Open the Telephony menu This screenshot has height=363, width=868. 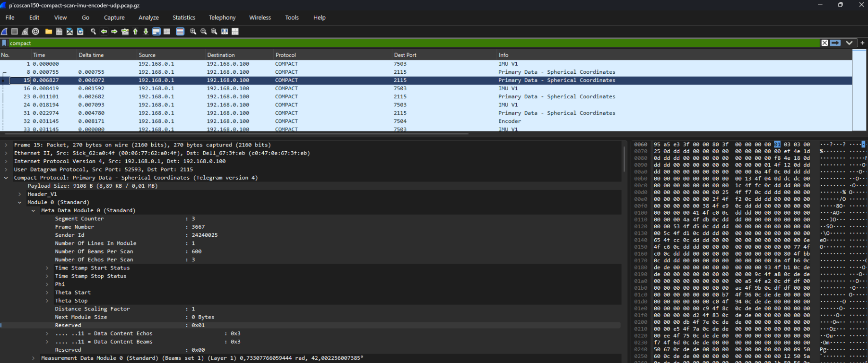222,17
